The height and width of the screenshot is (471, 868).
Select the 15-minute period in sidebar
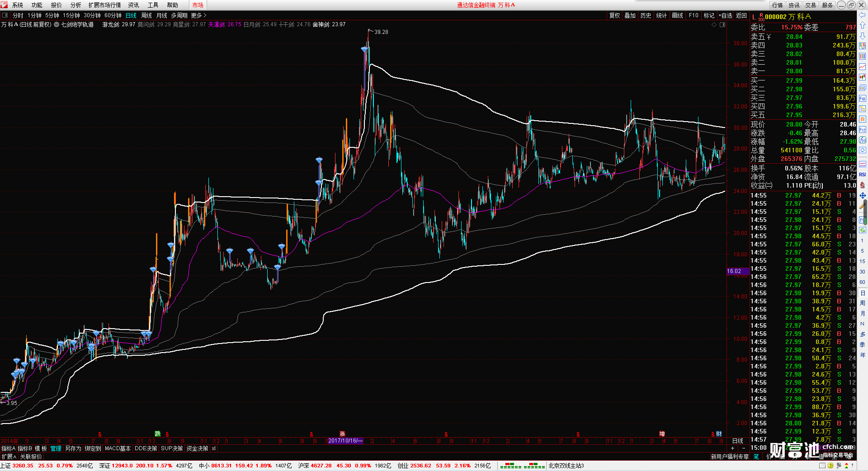click(x=862, y=261)
